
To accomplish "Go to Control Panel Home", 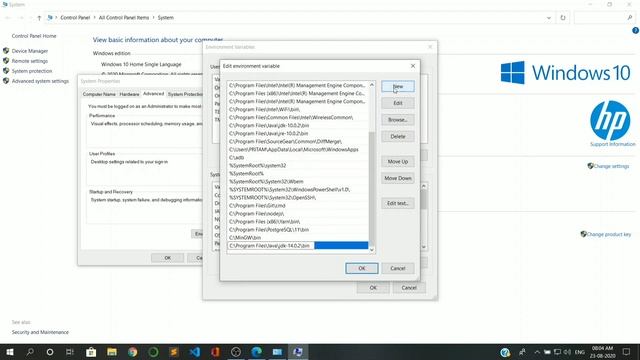I will tap(34, 36).
